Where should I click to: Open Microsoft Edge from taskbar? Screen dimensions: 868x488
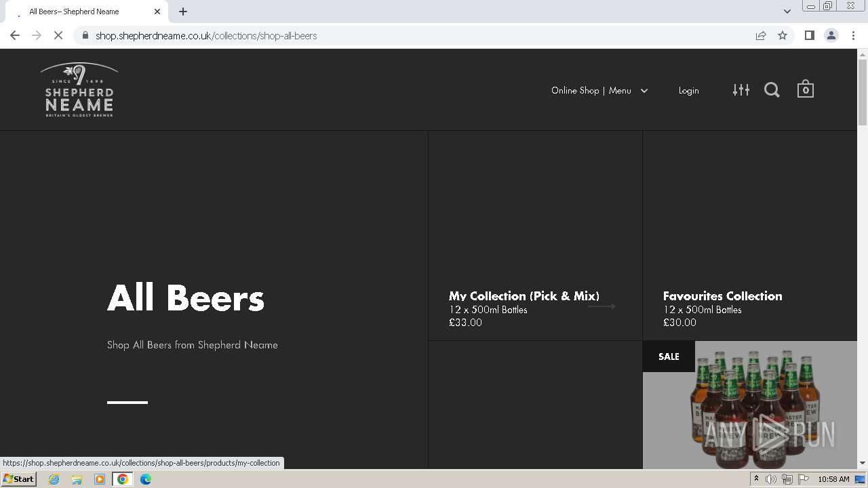pos(146,479)
